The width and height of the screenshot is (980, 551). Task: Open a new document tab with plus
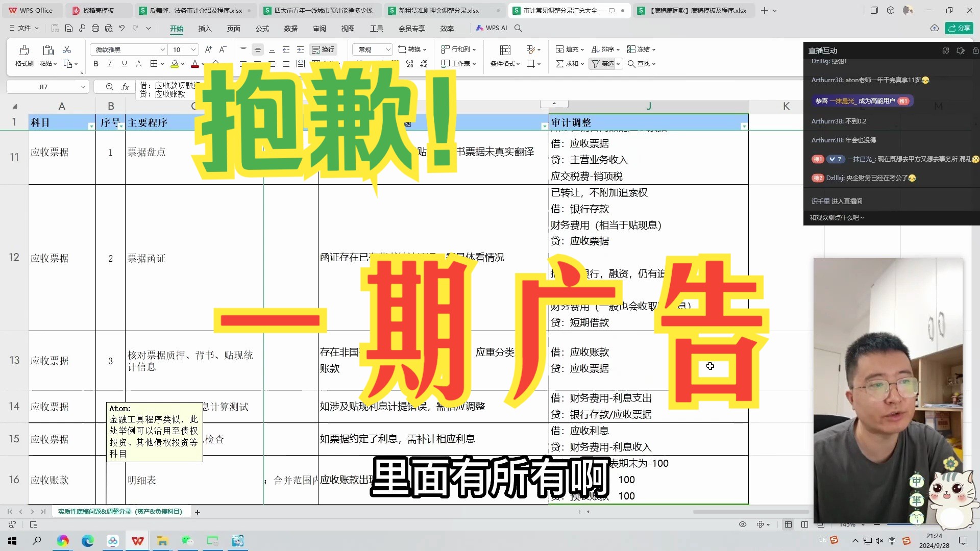pos(764,10)
